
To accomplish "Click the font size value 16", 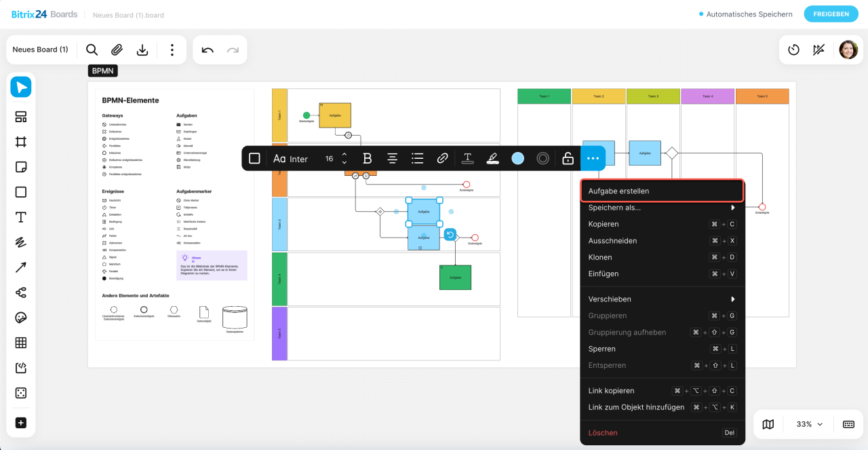I will tap(330, 159).
